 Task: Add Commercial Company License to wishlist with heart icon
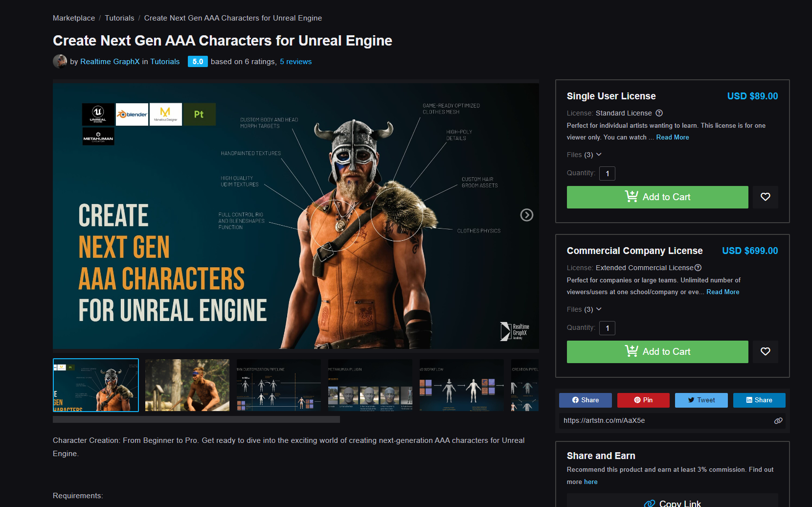click(766, 351)
